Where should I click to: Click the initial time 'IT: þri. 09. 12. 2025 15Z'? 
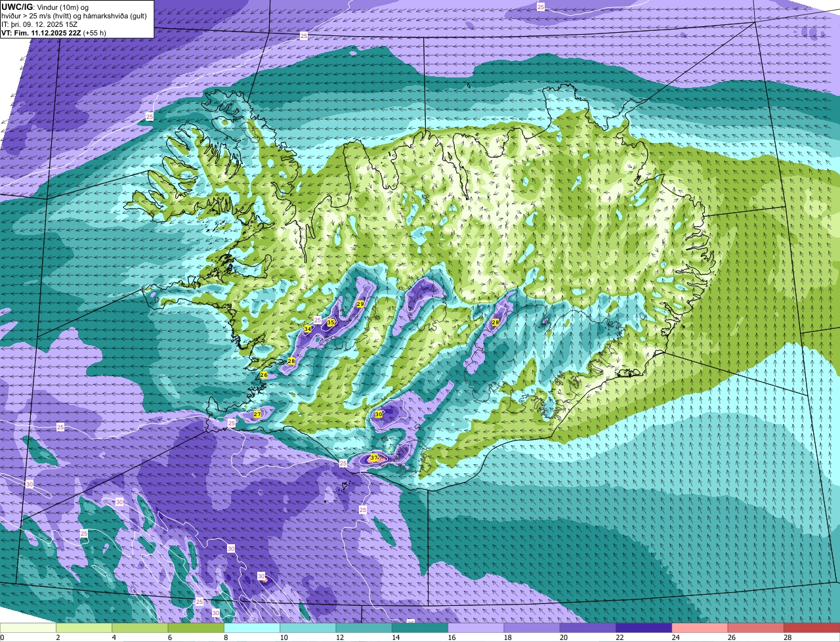click(x=41, y=24)
